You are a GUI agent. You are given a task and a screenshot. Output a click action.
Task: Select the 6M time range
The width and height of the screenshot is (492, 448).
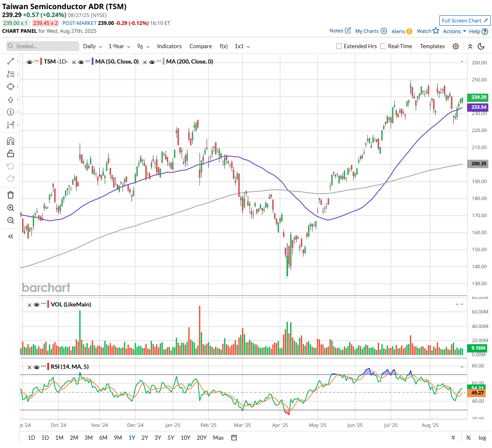103,438
